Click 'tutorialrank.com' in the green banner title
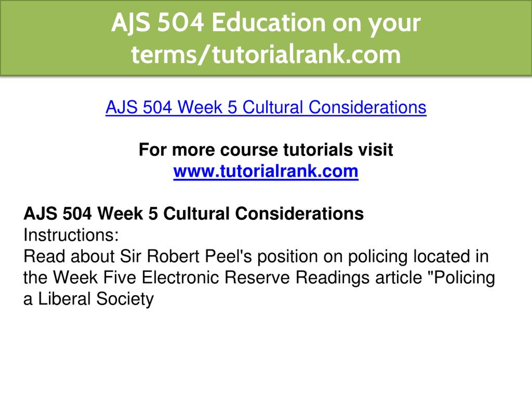This screenshot has height=399, width=532. [x=307, y=55]
